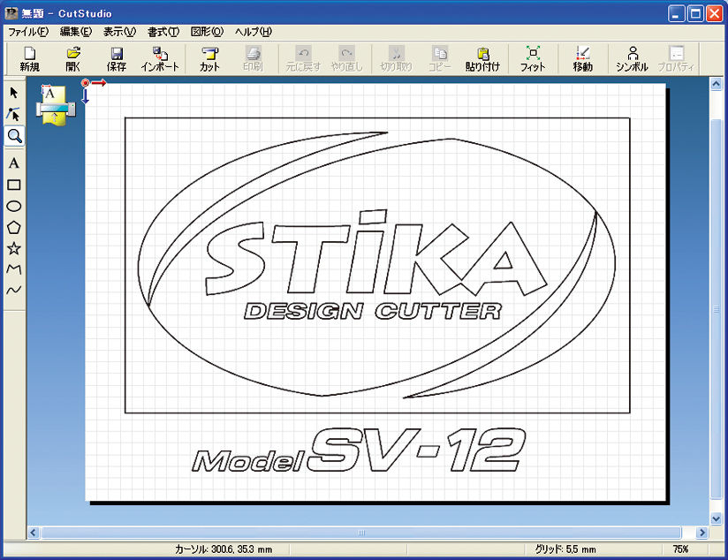Viewport: 728px width, 560px height.
Task: Click the vertical scrollbar down arrow
Action: 717,518
